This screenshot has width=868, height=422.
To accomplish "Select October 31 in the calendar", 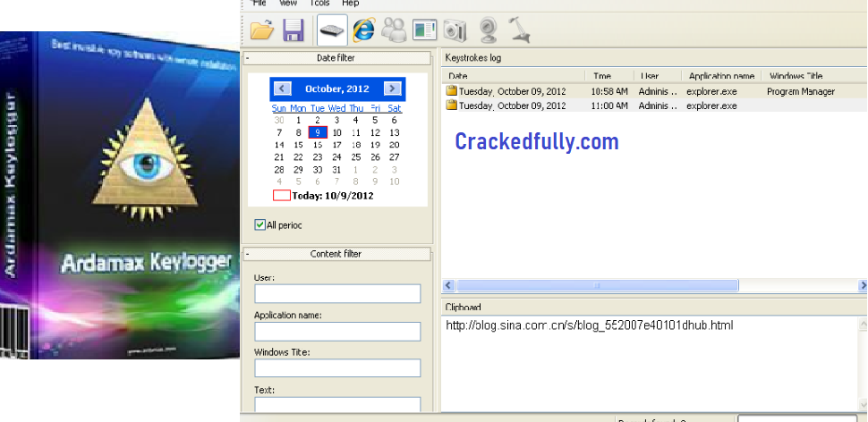I will (x=336, y=169).
